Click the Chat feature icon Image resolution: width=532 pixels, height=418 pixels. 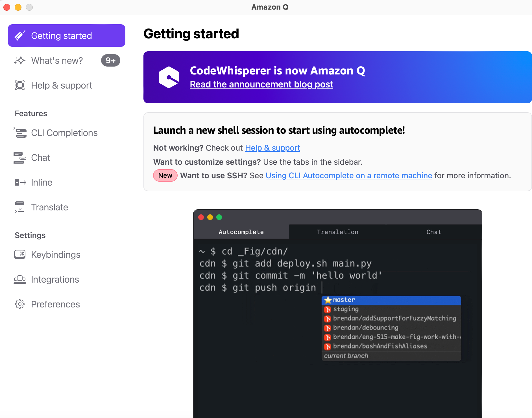(x=20, y=157)
